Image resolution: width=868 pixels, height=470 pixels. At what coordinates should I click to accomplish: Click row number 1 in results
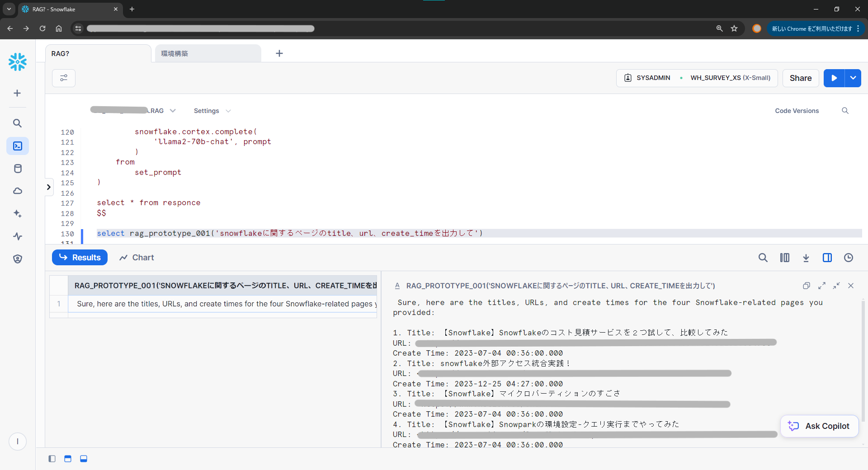point(59,304)
